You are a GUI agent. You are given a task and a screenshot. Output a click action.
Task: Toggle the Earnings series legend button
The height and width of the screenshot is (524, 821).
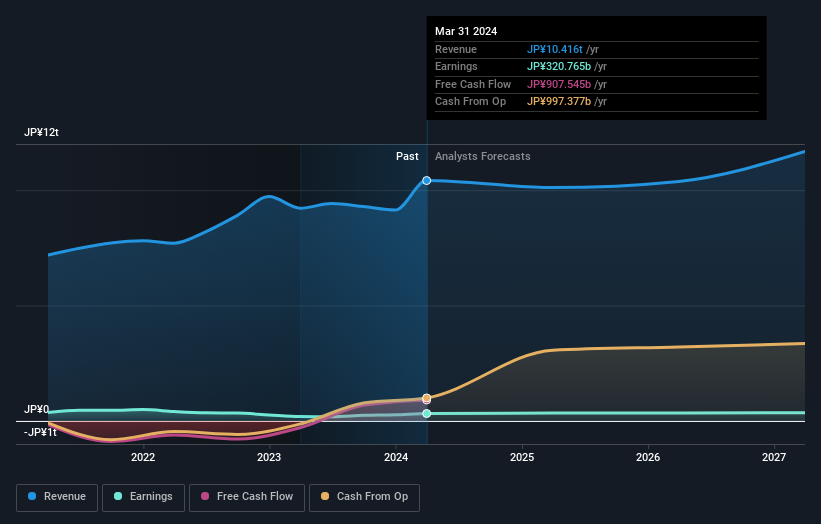tap(143, 497)
